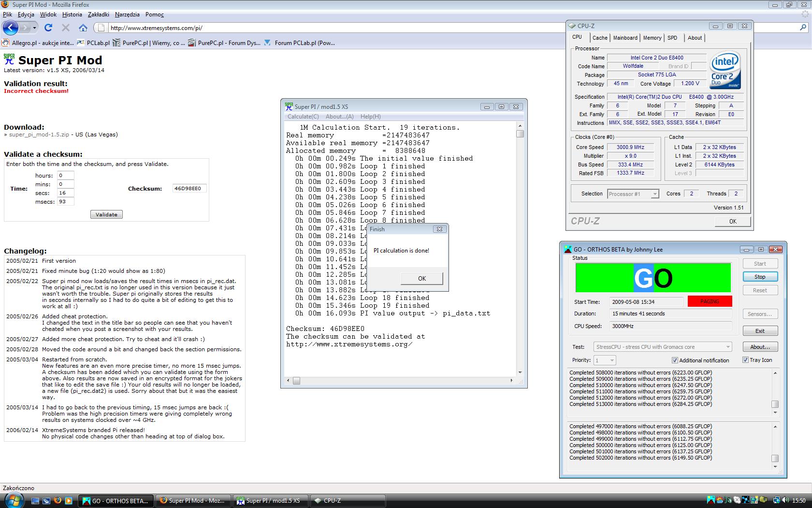
Task: Click OK in the Finish dialog
Action: pos(421,278)
